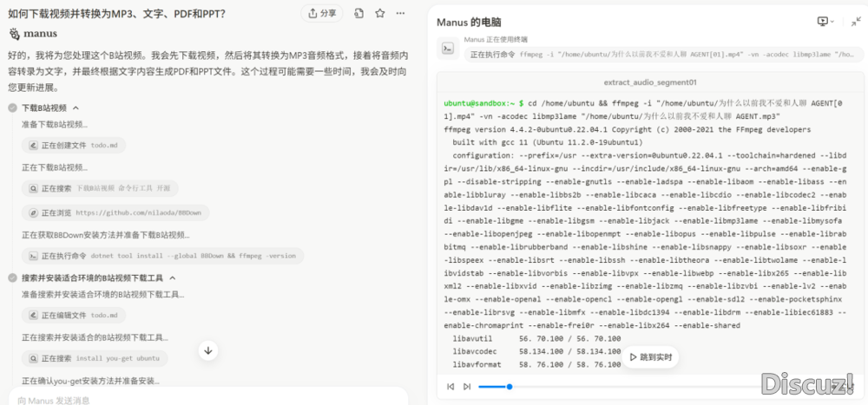Click the scroll-to-bottom down arrow button
Viewport: 868px width, 405px height.
click(208, 350)
